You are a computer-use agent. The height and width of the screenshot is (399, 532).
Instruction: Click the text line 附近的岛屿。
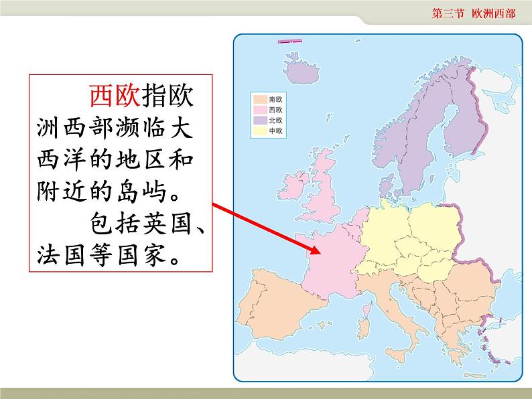(109, 191)
